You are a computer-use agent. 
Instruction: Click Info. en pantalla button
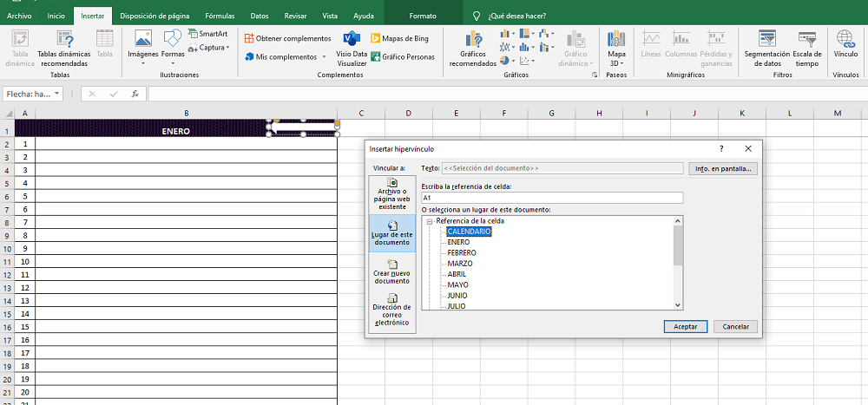pyautogui.click(x=723, y=168)
